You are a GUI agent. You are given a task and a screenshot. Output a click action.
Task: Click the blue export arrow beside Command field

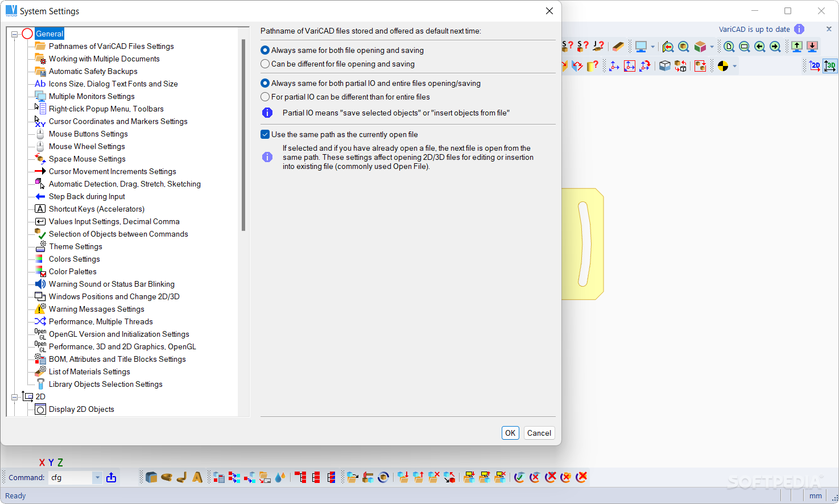(x=111, y=477)
